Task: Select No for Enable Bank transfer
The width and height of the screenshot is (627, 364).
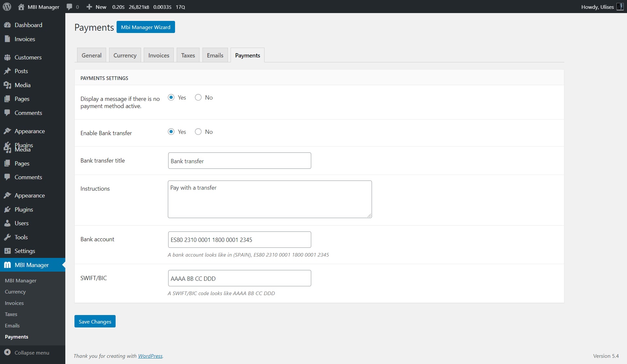Action: pos(198,132)
